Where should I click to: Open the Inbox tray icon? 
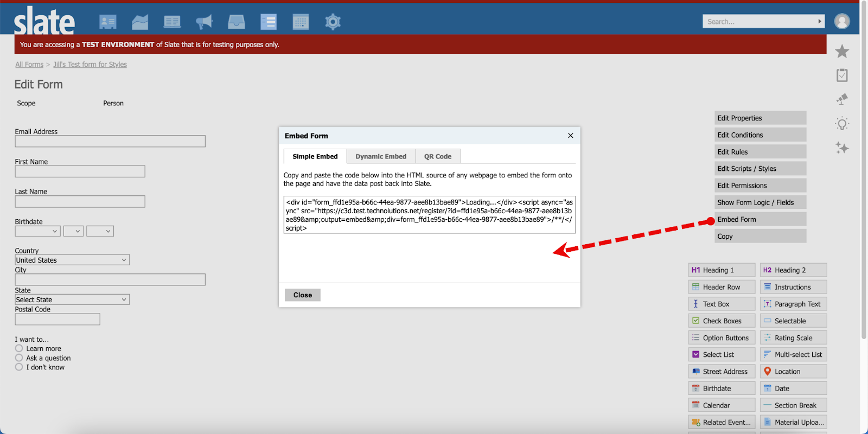tap(237, 22)
